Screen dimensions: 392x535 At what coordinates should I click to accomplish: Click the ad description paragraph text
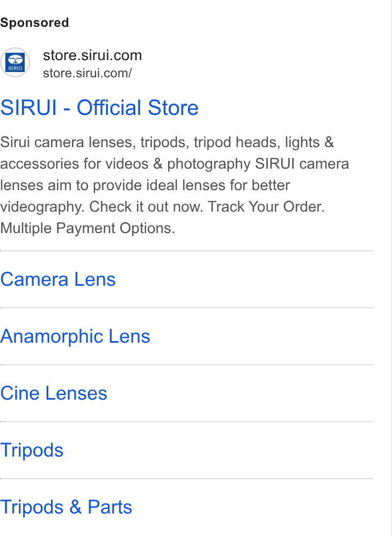[x=175, y=185]
